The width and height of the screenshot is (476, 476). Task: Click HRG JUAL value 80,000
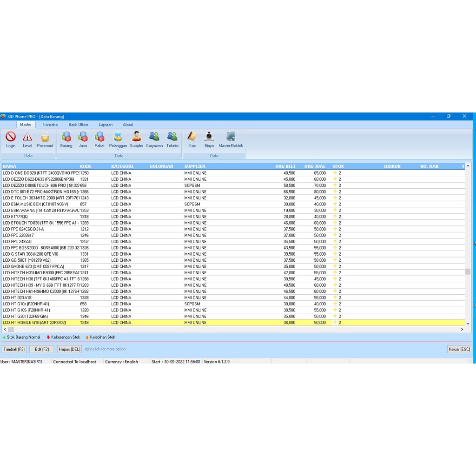(x=320, y=192)
